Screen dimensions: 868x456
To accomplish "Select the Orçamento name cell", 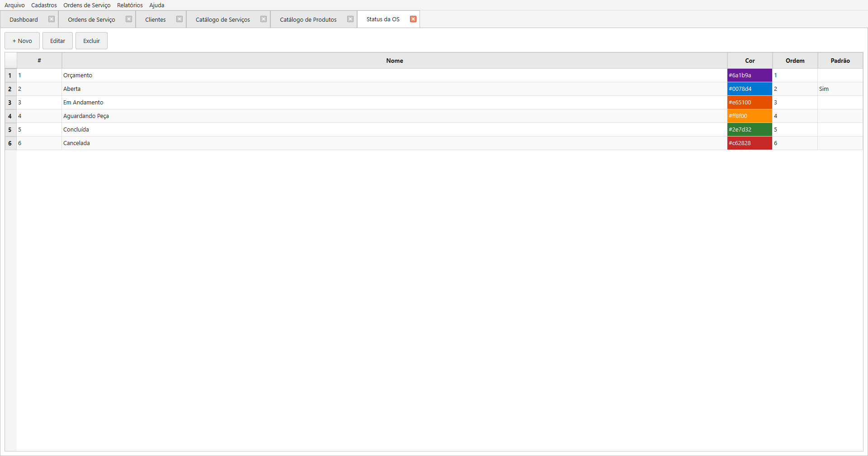I will pyautogui.click(x=394, y=75).
